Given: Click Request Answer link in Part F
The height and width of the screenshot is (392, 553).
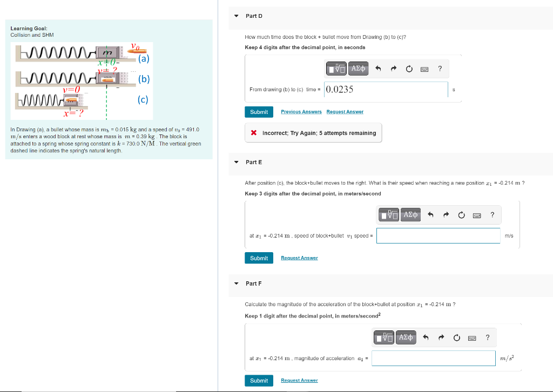Looking at the screenshot, I should click(x=299, y=380).
